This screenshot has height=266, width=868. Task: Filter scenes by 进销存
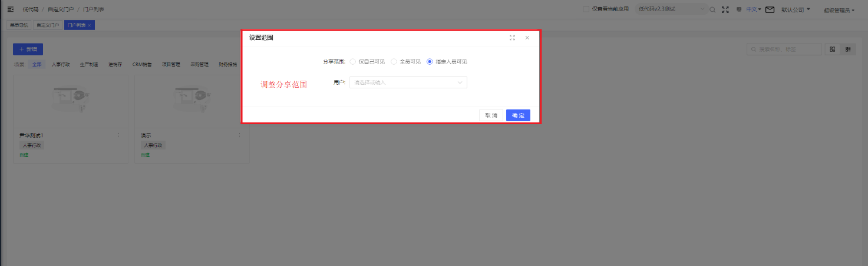(x=115, y=65)
